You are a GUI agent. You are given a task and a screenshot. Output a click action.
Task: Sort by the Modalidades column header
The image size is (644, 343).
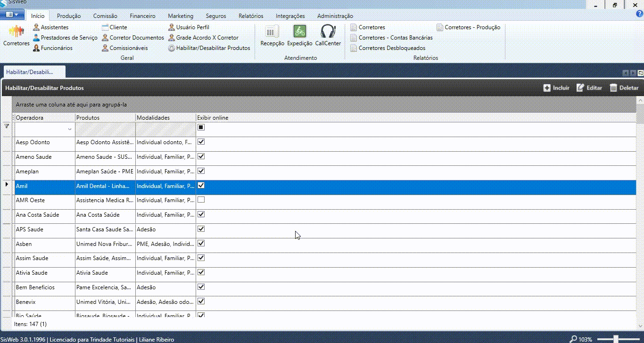[x=165, y=118]
